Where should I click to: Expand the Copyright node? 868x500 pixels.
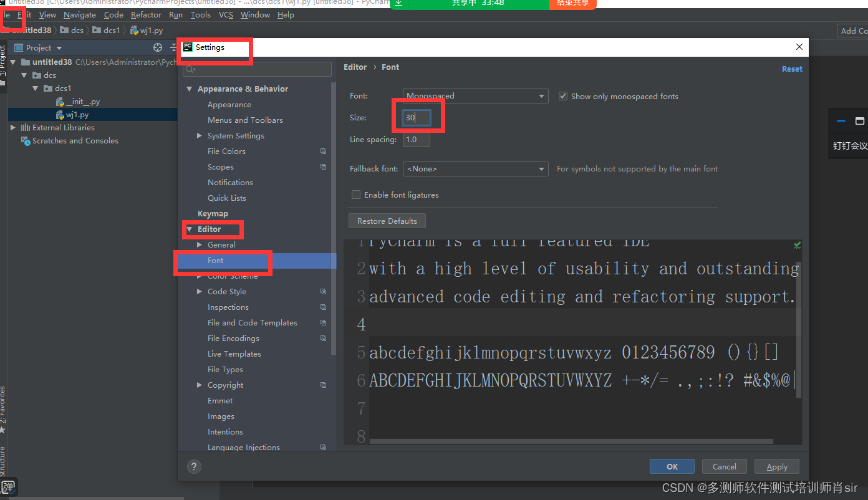(x=200, y=385)
